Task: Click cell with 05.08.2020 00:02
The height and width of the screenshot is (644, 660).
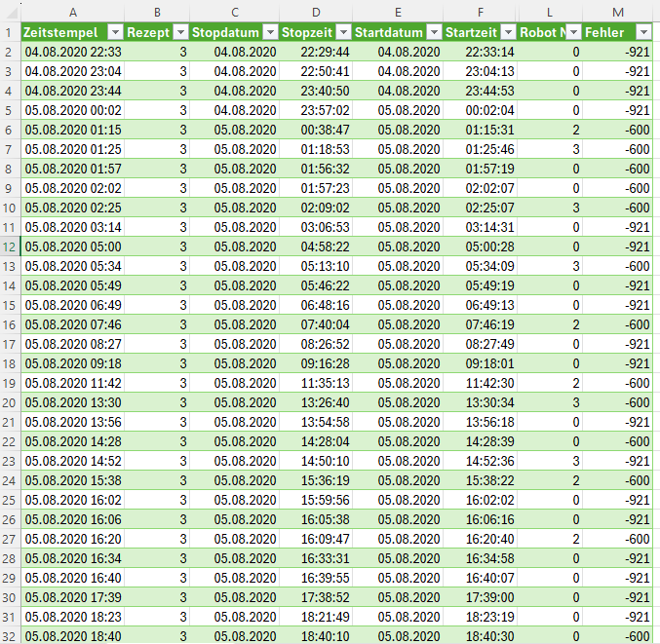Action: 73,110
